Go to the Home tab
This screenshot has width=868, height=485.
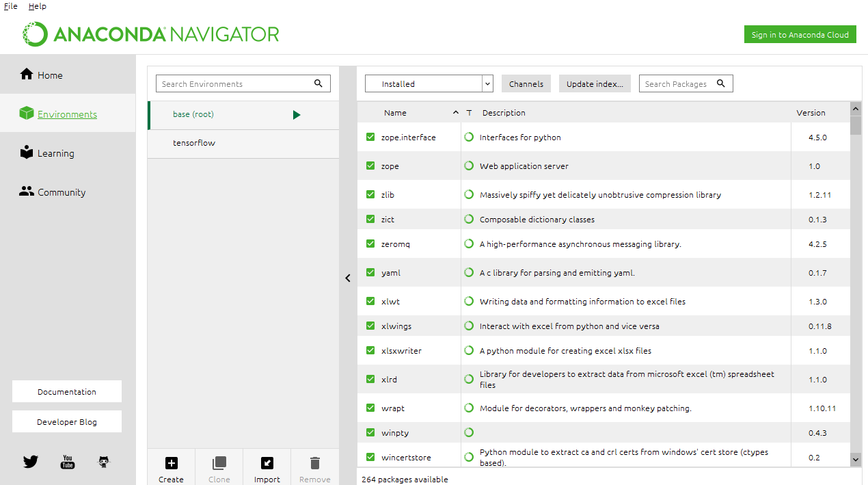pyautogui.click(x=68, y=75)
